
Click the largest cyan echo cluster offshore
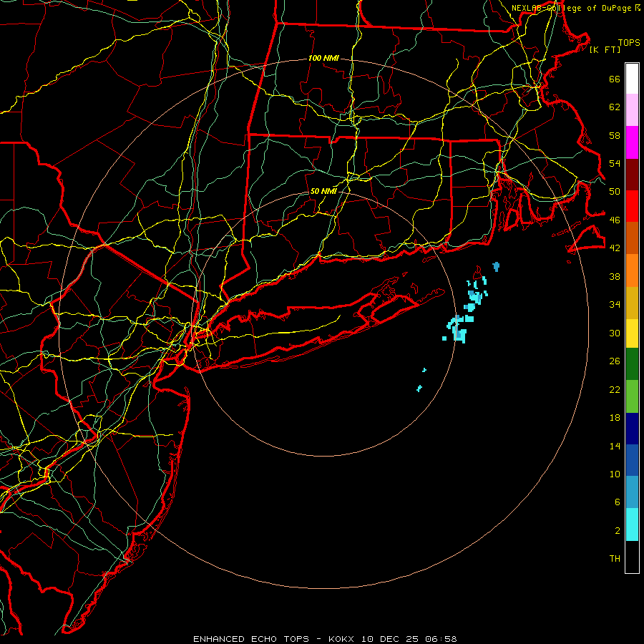(458, 329)
